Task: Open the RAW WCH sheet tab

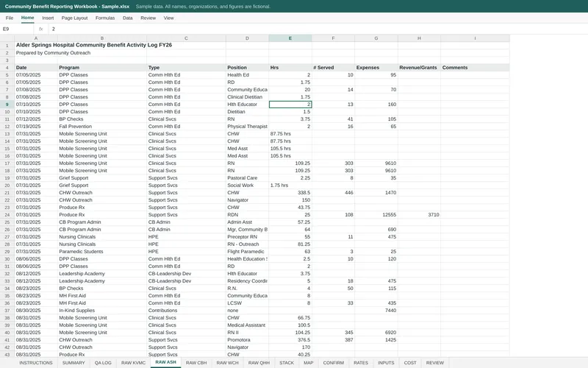Action: pyautogui.click(x=227, y=363)
